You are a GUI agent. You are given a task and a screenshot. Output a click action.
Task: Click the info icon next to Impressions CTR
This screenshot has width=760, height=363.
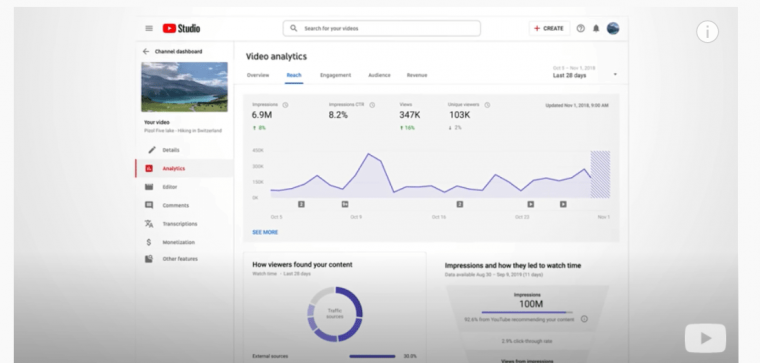point(372,105)
